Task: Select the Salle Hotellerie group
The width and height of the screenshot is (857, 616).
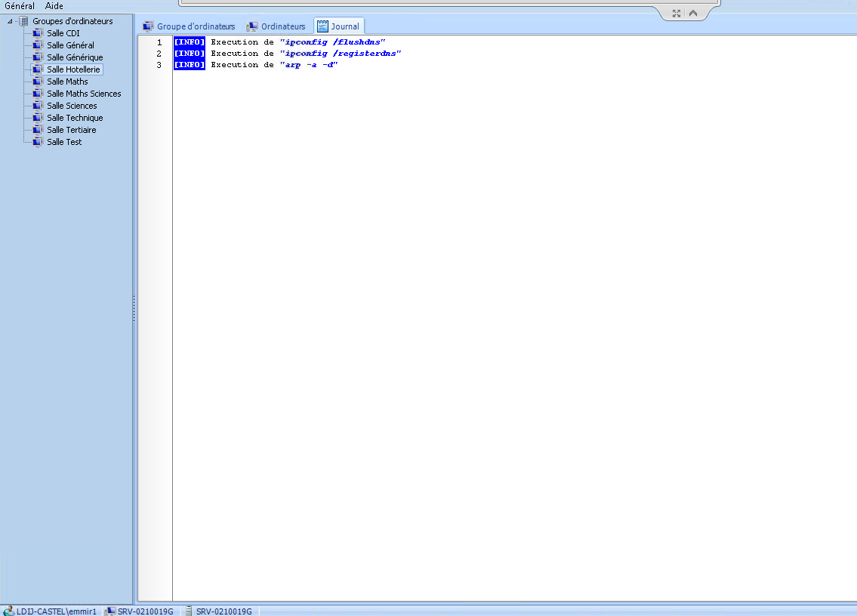Action: [73, 69]
